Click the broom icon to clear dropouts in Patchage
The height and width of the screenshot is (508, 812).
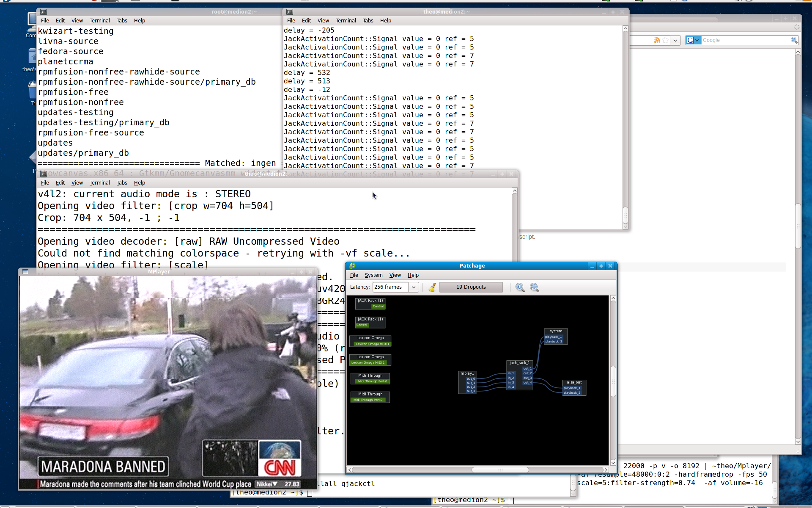point(432,287)
